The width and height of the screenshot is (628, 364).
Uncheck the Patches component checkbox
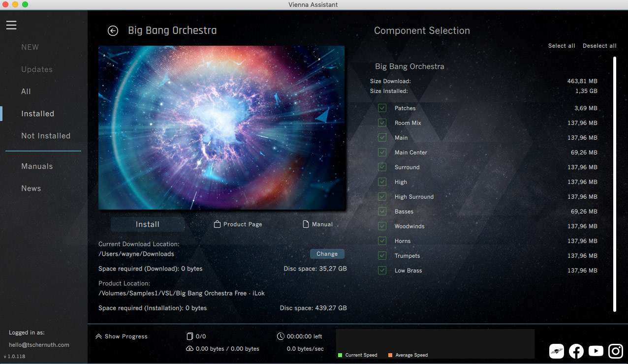(382, 108)
